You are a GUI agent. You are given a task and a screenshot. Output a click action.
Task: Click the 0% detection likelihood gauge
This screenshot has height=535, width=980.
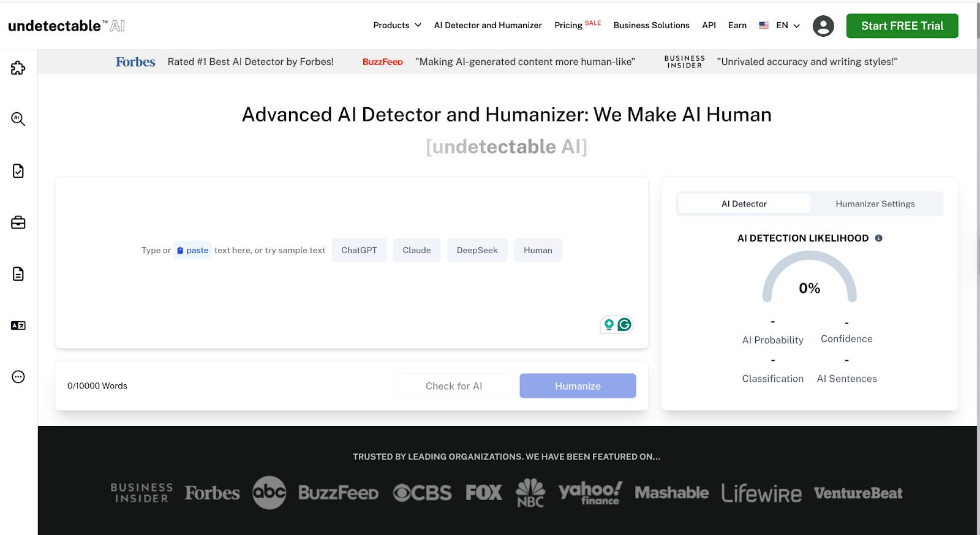coord(809,278)
